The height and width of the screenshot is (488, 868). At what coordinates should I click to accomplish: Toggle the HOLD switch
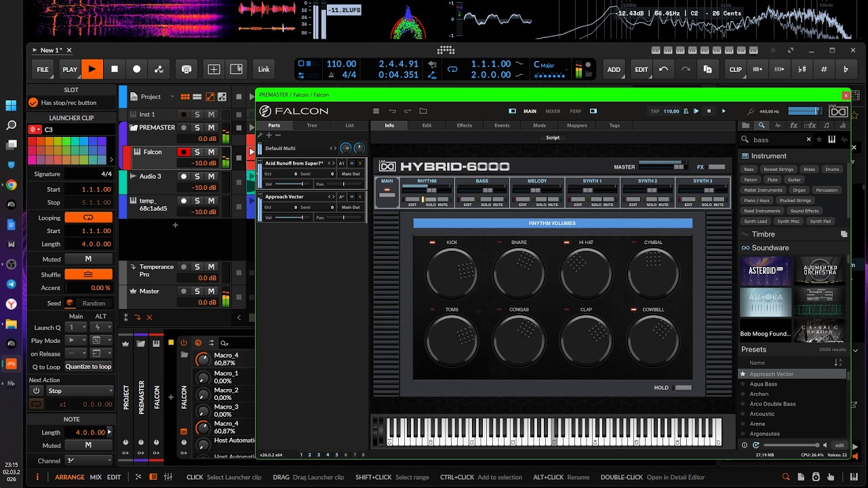[684, 388]
